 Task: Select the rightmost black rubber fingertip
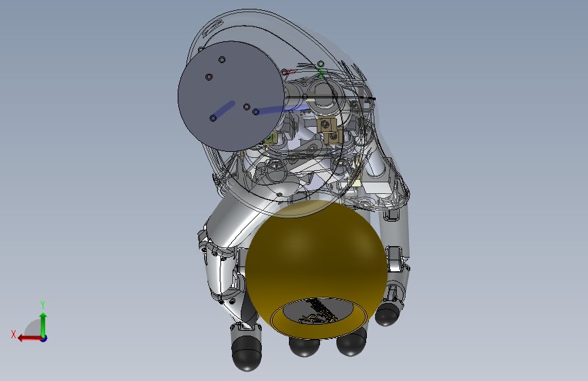tap(387, 315)
